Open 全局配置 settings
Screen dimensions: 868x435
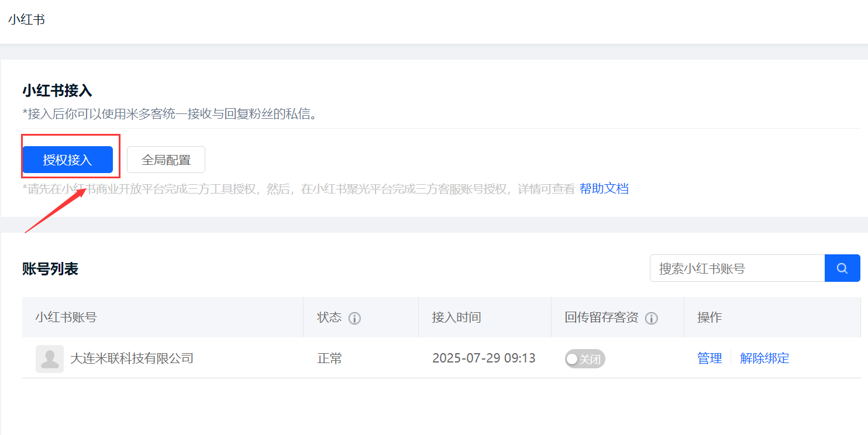166,160
